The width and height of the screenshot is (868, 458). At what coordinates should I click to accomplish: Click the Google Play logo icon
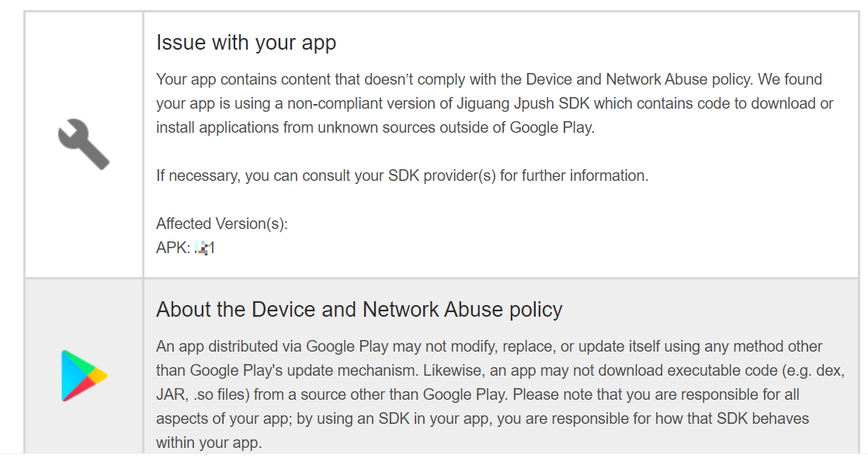84,376
